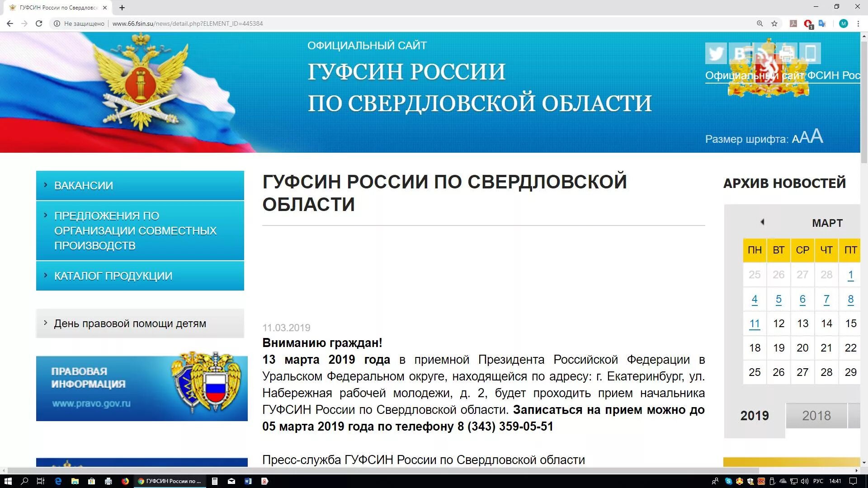868x488 pixels.
Task: Click the zoom magnifier icon in address bar
Action: click(760, 23)
